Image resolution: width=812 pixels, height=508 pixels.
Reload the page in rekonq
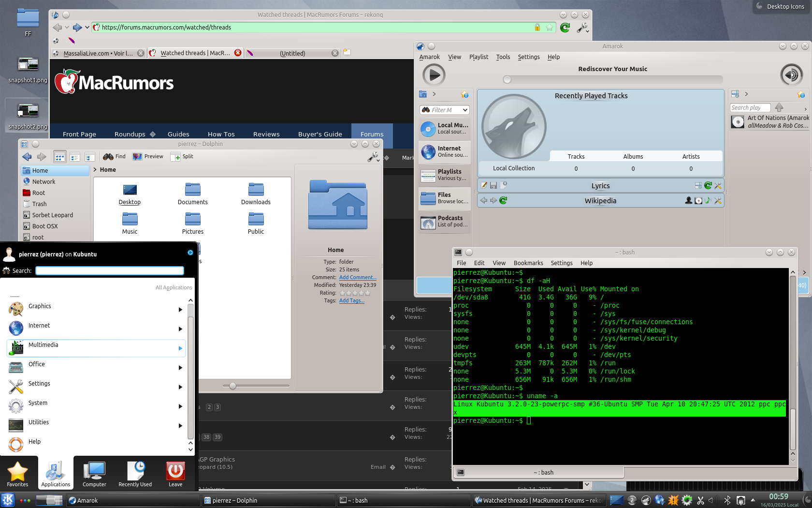[x=565, y=28]
